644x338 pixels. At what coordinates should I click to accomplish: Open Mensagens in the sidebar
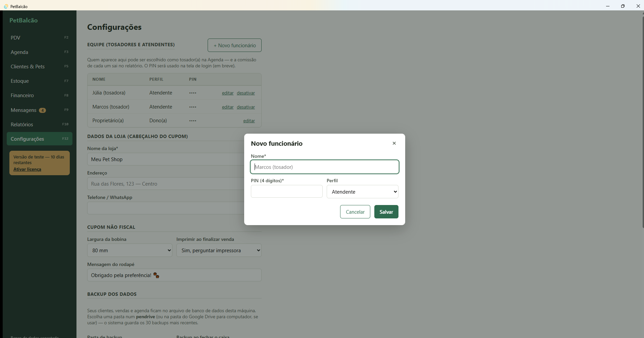pyautogui.click(x=40, y=110)
